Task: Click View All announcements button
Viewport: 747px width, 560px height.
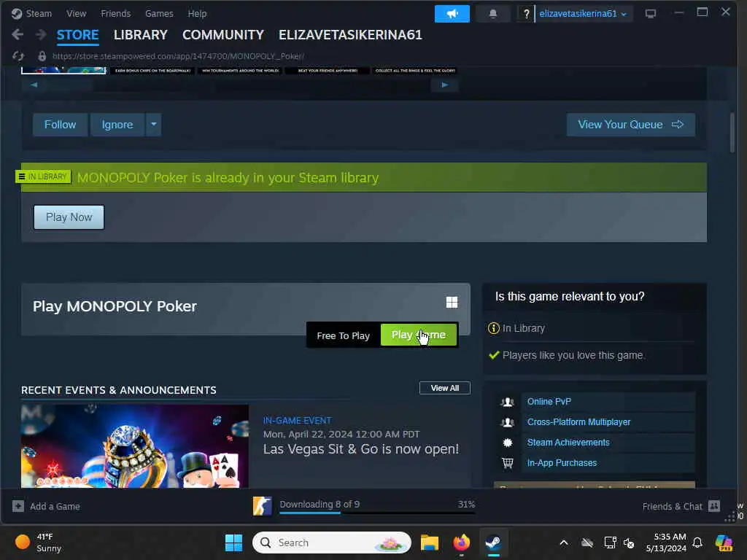Action: pos(444,388)
